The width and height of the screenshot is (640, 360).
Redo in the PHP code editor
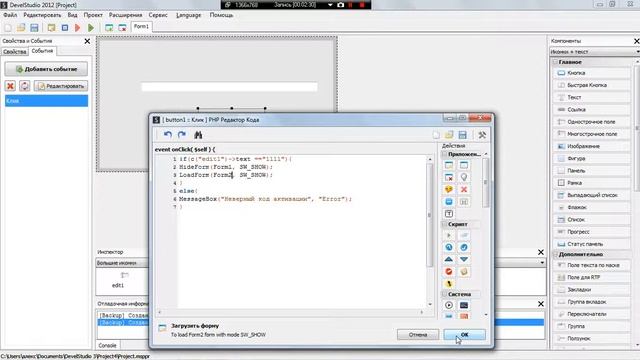click(182, 135)
